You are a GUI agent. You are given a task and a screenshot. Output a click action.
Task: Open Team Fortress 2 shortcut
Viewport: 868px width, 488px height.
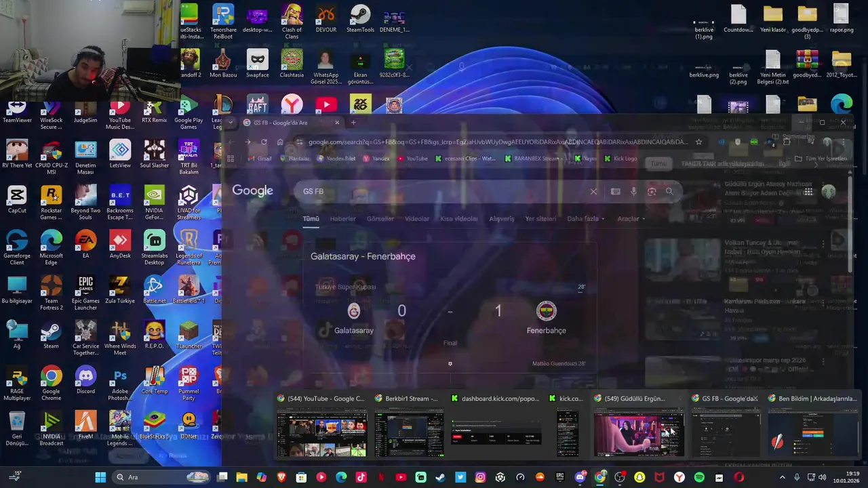(x=51, y=293)
